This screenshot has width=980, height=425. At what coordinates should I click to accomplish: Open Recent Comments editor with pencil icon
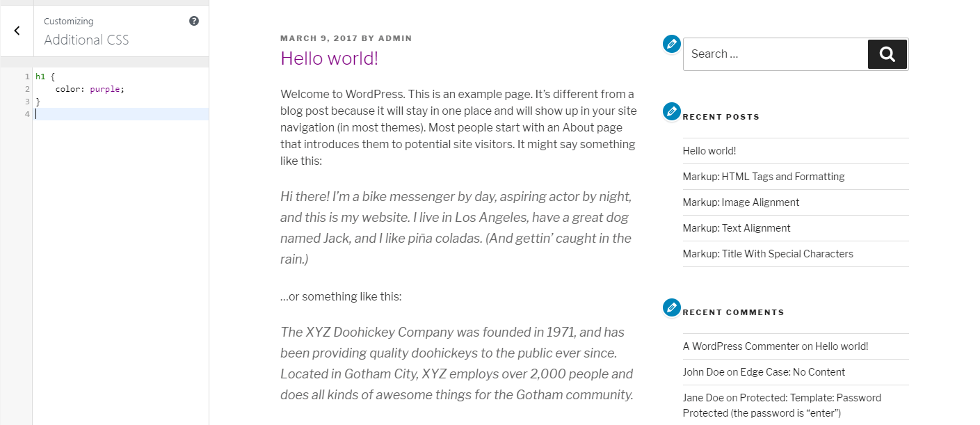pyautogui.click(x=670, y=306)
